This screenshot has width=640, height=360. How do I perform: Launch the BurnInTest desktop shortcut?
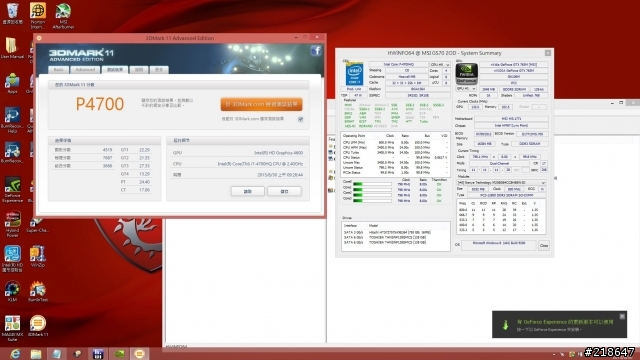point(38,291)
